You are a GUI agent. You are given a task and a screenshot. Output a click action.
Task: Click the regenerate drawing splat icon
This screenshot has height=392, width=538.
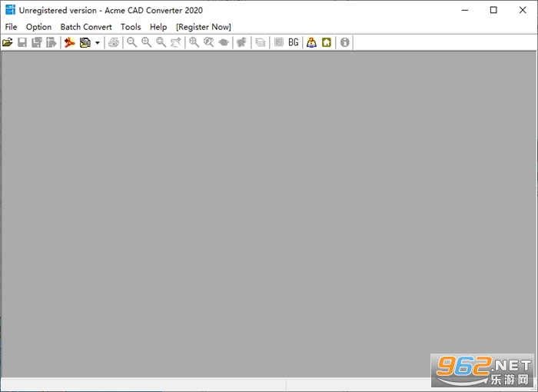[x=241, y=42]
